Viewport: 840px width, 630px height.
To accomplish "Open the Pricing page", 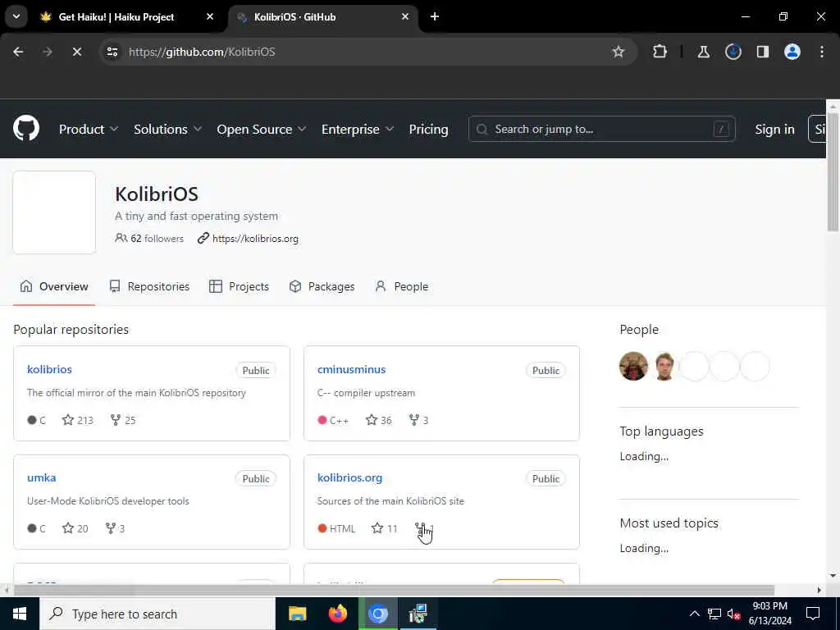I will click(428, 129).
